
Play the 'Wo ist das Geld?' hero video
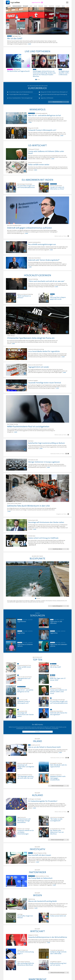(67, 32)
